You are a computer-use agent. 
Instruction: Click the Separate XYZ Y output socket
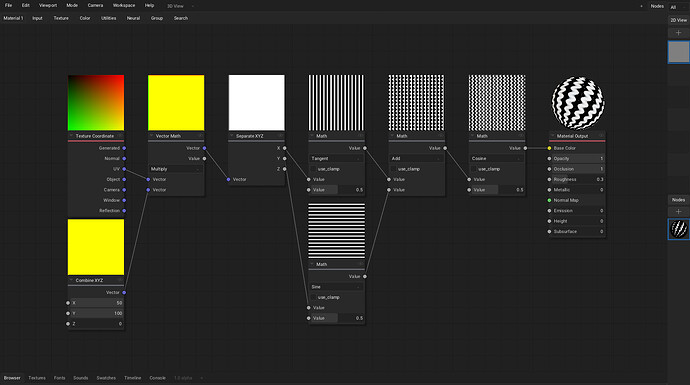pos(285,158)
